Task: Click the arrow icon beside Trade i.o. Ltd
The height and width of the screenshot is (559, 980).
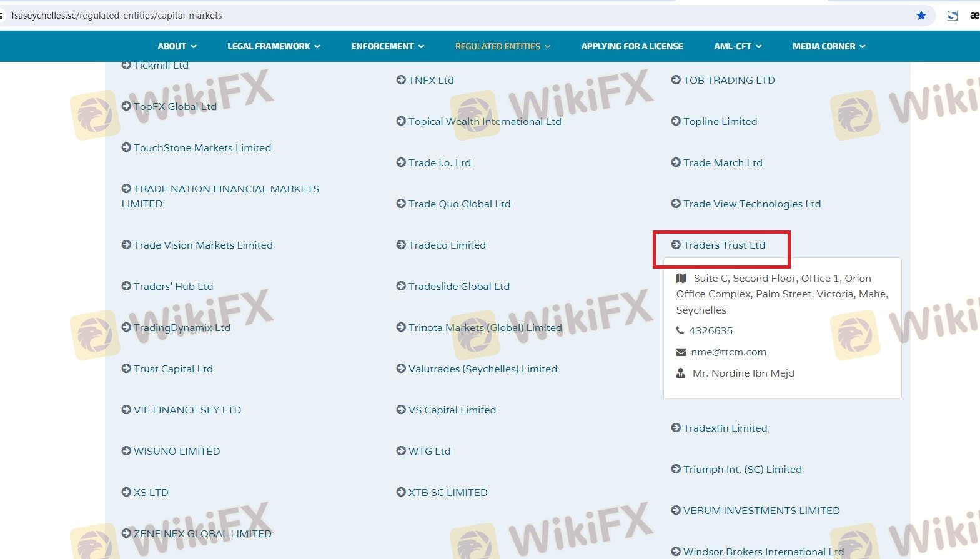Action: tap(401, 162)
